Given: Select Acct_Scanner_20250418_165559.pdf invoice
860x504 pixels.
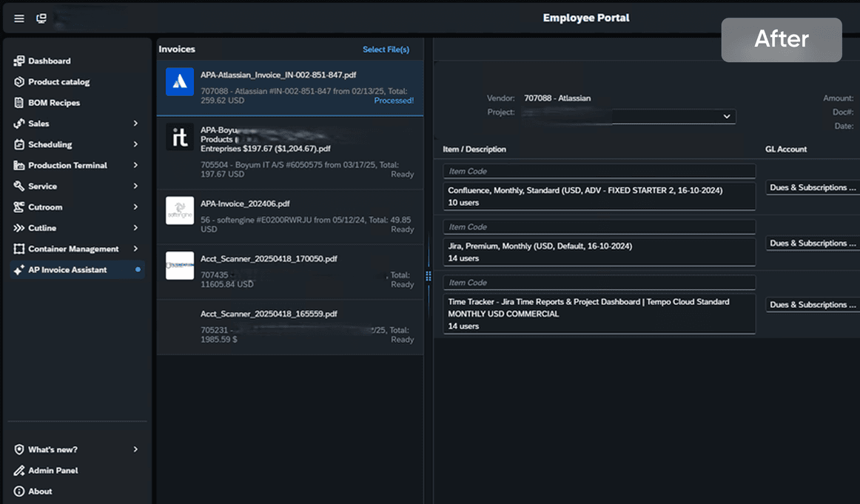Looking at the screenshot, I should 290,327.
